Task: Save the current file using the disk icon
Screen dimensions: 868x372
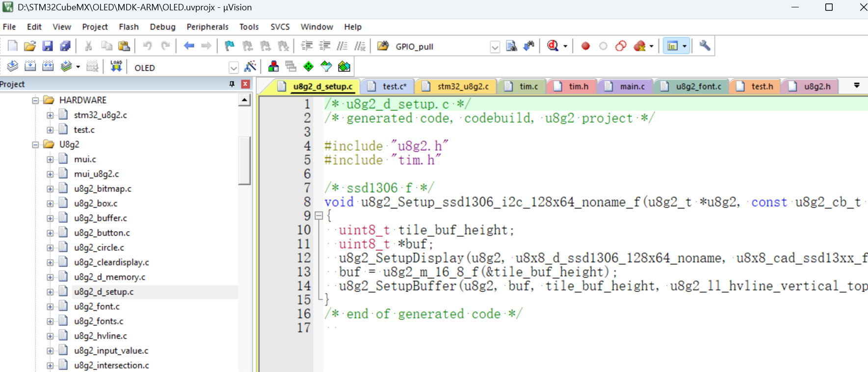Action: coord(48,46)
